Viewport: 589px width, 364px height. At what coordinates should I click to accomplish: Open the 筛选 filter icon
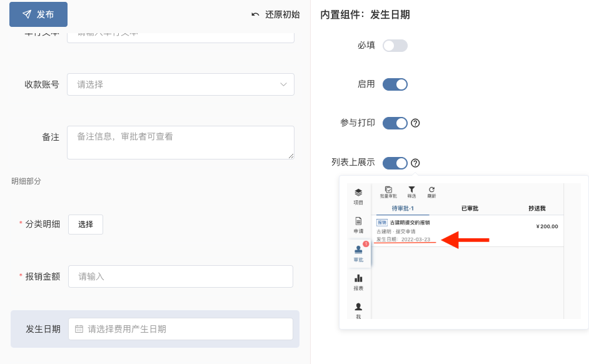pos(411,188)
